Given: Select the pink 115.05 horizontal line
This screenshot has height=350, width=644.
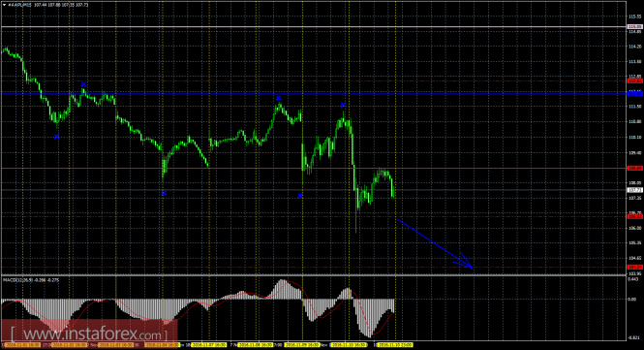Looking at the screenshot, I should [x=314, y=27].
